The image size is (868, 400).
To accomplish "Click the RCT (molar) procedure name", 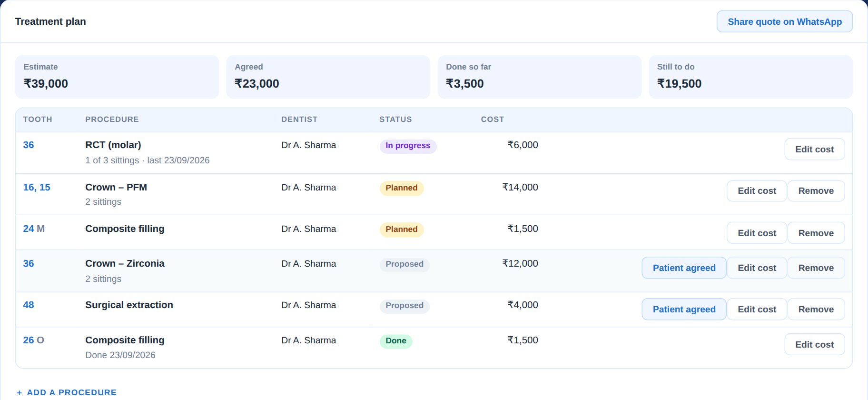I will (x=113, y=145).
